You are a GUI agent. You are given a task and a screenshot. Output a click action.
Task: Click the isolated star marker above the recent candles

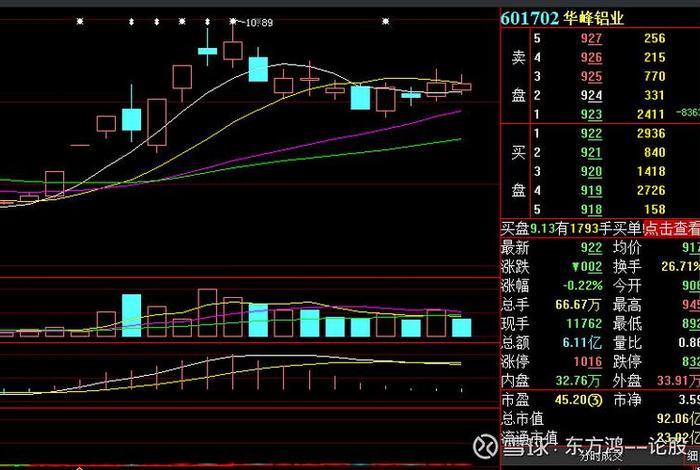pyautogui.click(x=386, y=21)
